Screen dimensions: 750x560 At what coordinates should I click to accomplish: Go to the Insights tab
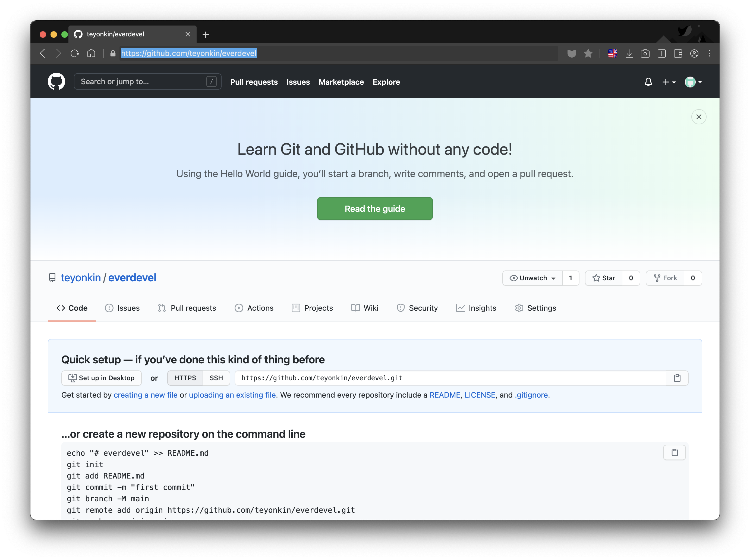tap(476, 308)
